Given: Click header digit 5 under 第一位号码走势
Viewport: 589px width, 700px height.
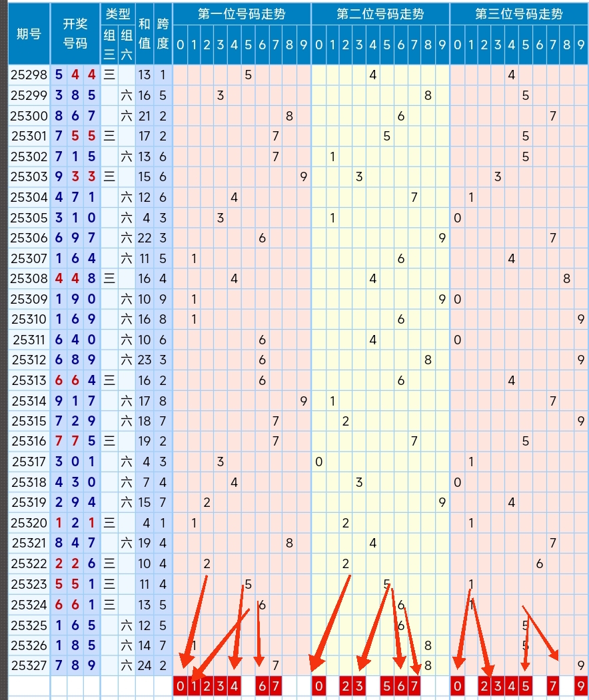Looking at the screenshot, I should 249,45.
